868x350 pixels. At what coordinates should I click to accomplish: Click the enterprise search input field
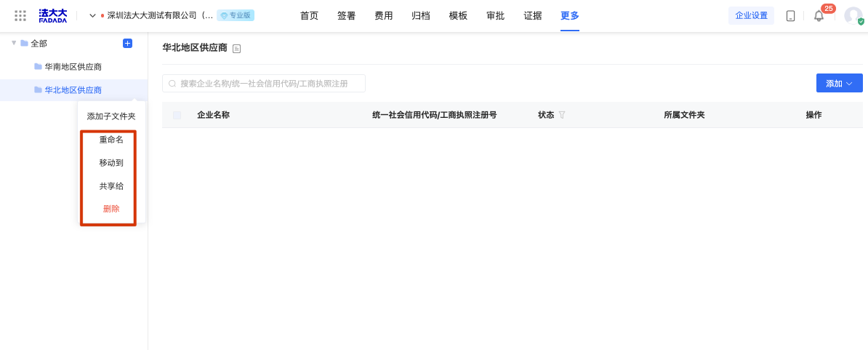[x=263, y=83]
